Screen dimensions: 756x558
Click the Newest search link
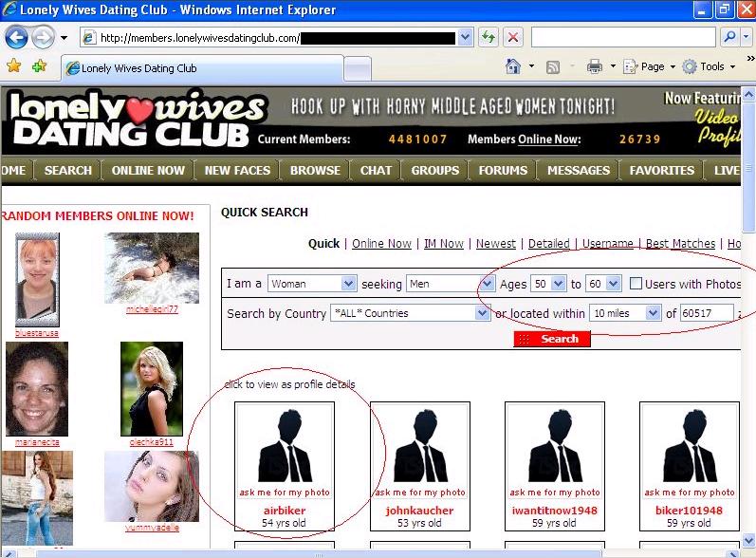point(496,244)
